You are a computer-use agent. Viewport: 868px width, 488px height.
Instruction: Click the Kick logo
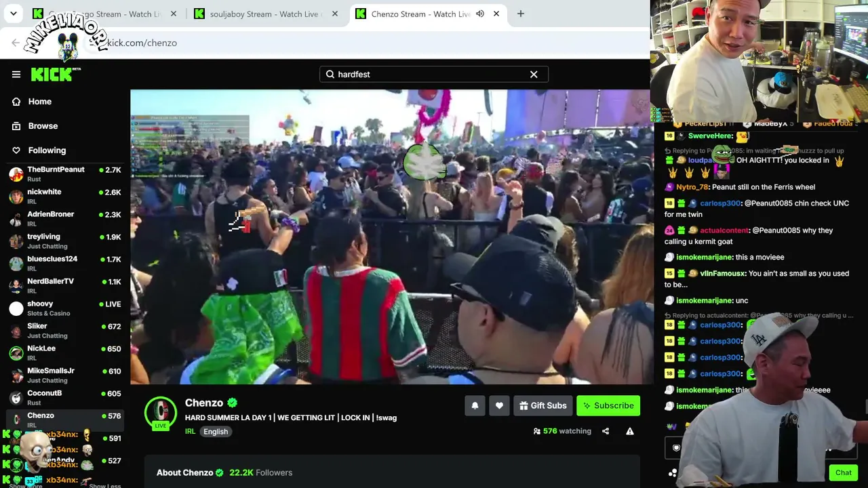tap(54, 74)
